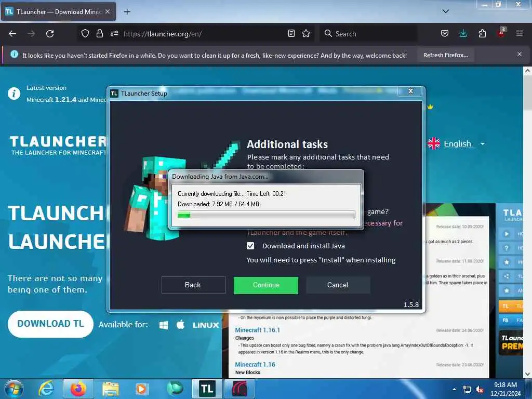Go back using Firefox back arrow
This screenshot has width=532, height=399.
[12, 34]
